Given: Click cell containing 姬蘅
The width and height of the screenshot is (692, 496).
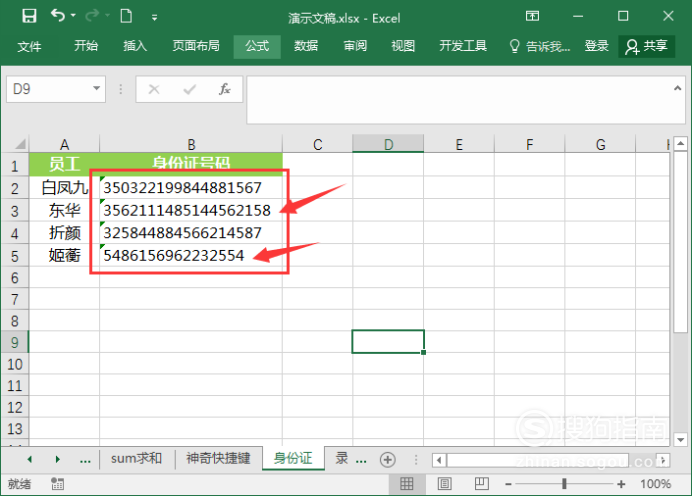Looking at the screenshot, I should [x=64, y=256].
